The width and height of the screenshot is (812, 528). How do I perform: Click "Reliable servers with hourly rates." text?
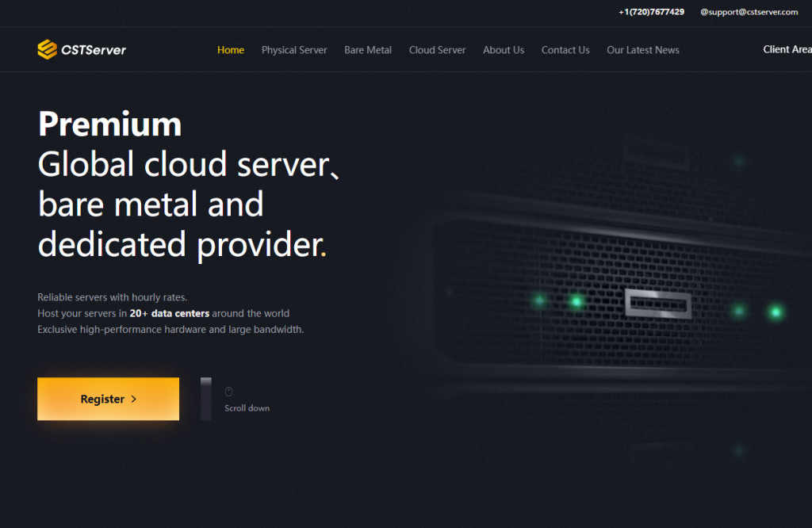point(113,297)
